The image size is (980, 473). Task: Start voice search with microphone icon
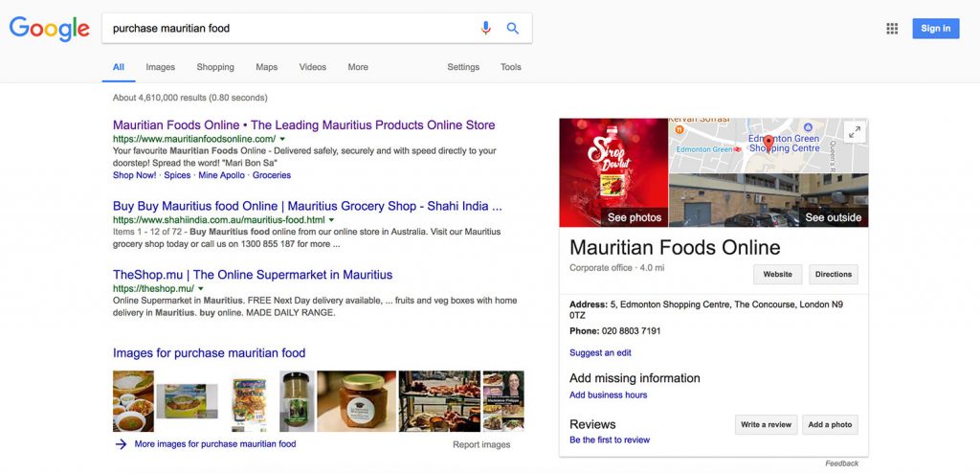point(485,28)
